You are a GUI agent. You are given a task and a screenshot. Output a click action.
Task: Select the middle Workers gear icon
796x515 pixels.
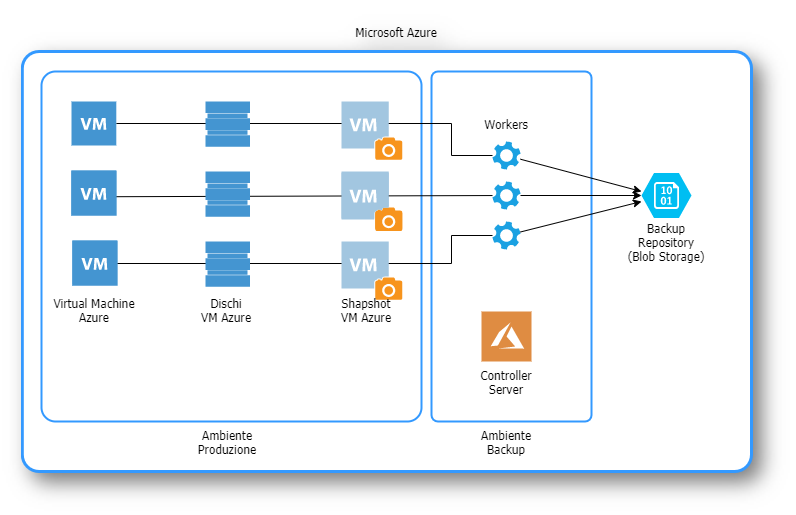click(506, 195)
